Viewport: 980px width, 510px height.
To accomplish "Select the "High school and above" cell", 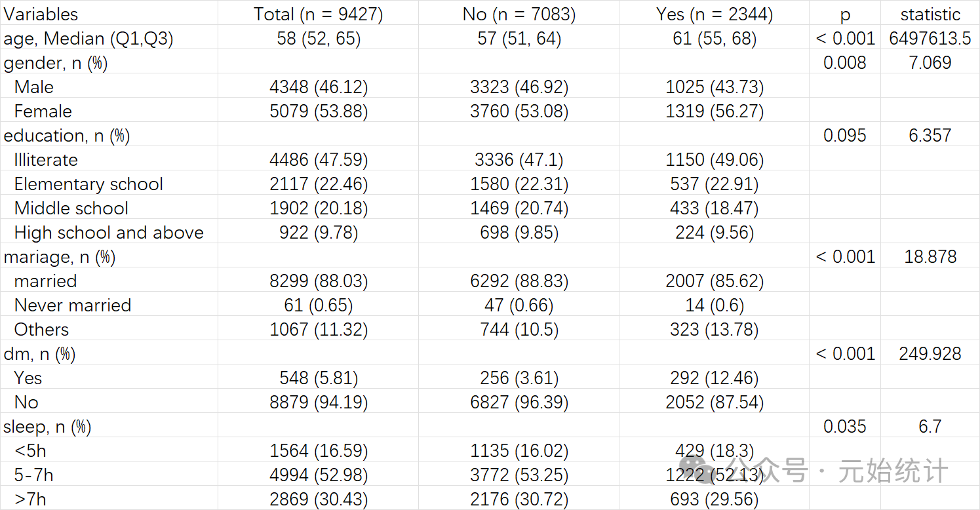I will tap(109, 233).
